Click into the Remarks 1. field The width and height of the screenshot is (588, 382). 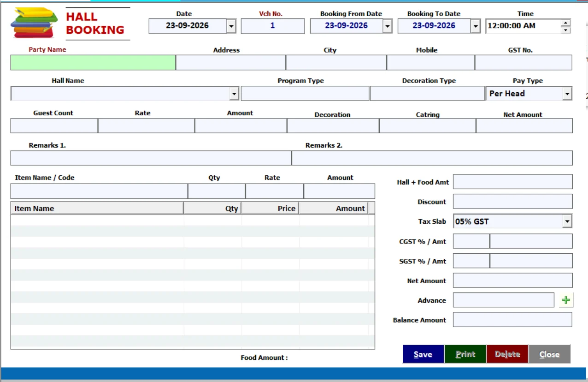click(x=151, y=158)
